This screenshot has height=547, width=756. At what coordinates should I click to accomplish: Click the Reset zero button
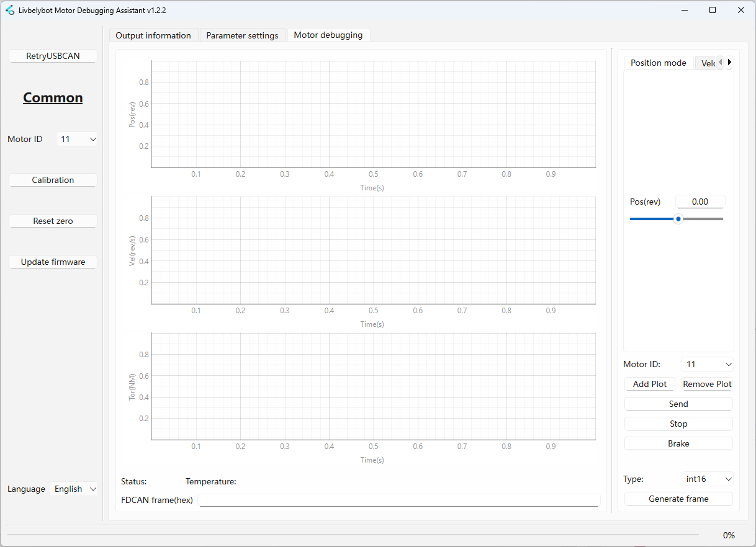[53, 221]
